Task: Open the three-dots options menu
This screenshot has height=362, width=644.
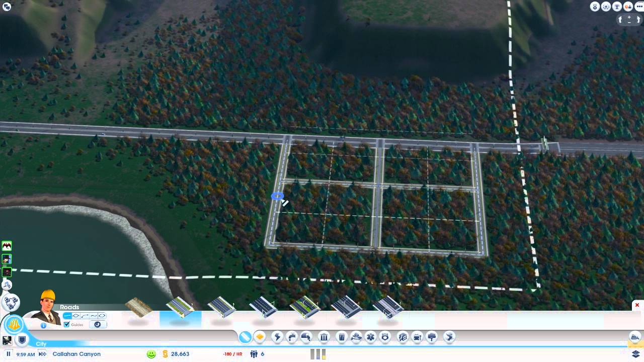Action: click(638, 7)
